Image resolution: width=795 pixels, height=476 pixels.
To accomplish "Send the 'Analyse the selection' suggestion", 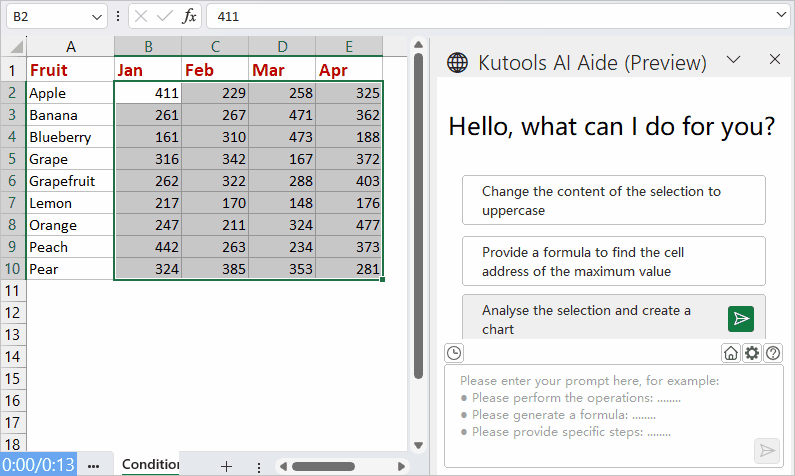I will click(x=740, y=319).
